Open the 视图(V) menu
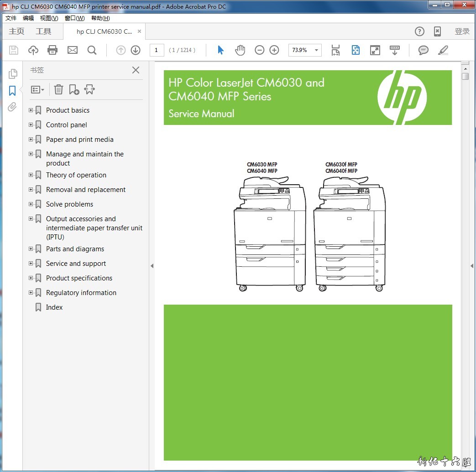The height and width of the screenshot is (472, 476). pyautogui.click(x=49, y=18)
